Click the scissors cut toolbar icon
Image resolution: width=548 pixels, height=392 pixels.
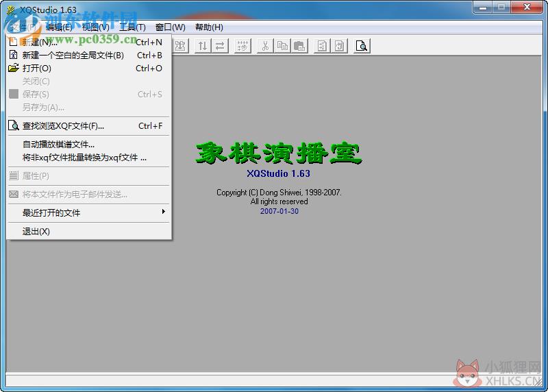pos(265,46)
